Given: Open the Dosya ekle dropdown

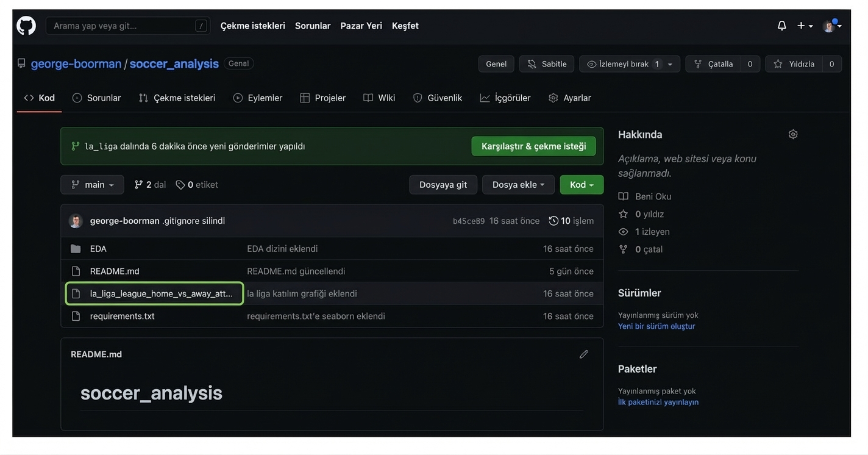Looking at the screenshot, I should pos(518,185).
